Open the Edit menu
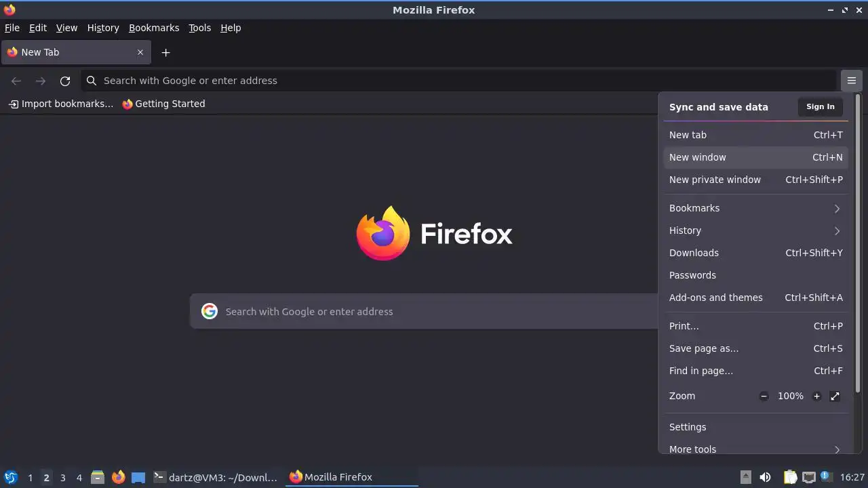 pos(38,28)
